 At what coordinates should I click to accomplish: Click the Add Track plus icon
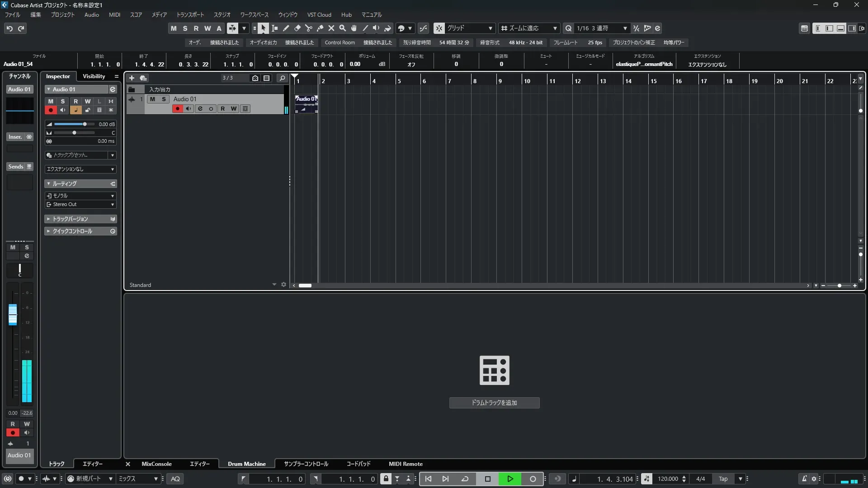click(132, 78)
